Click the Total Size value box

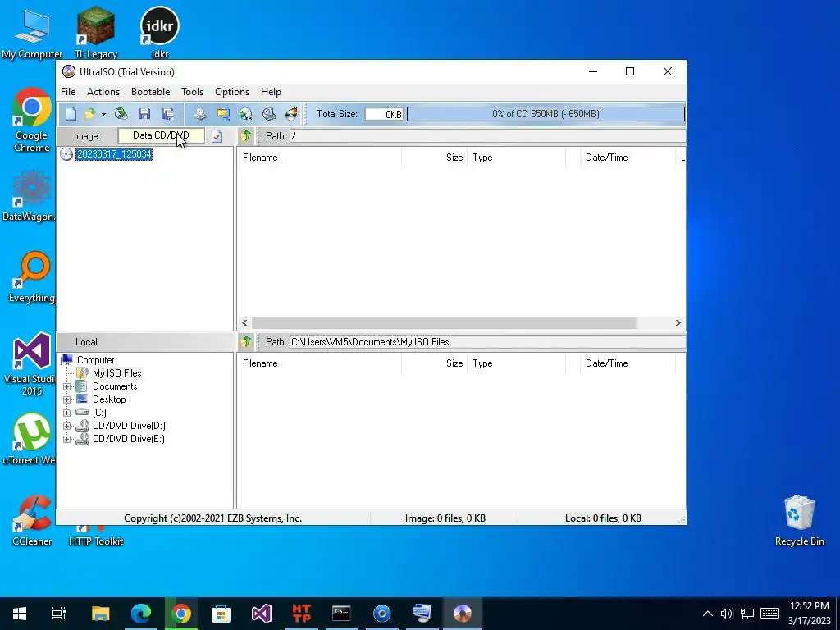point(384,114)
